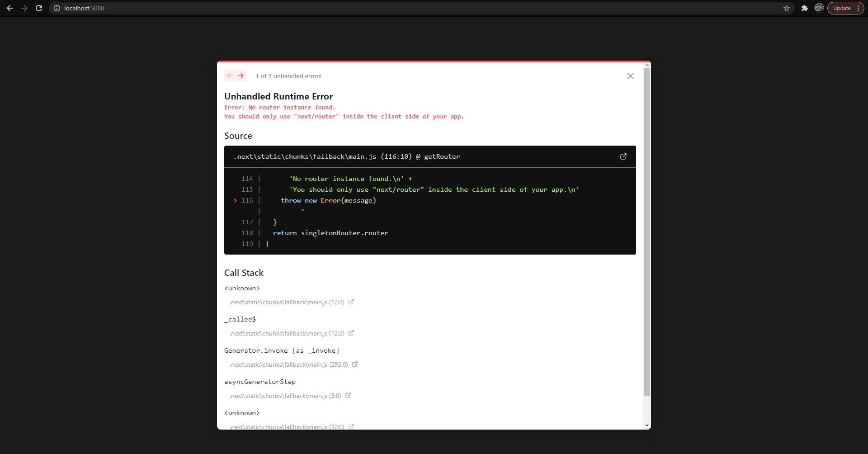The image size is (868, 454).
Task: Click the Update button
Action: [842, 8]
